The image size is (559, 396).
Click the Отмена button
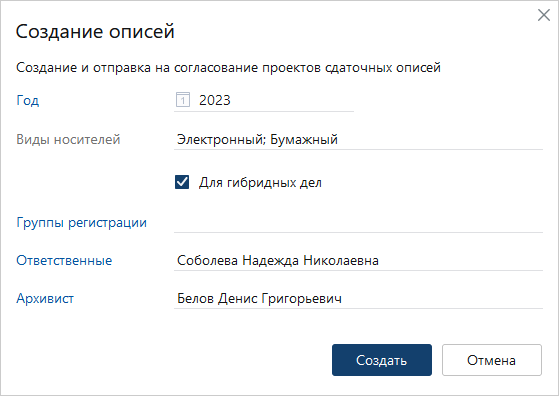(x=492, y=360)
